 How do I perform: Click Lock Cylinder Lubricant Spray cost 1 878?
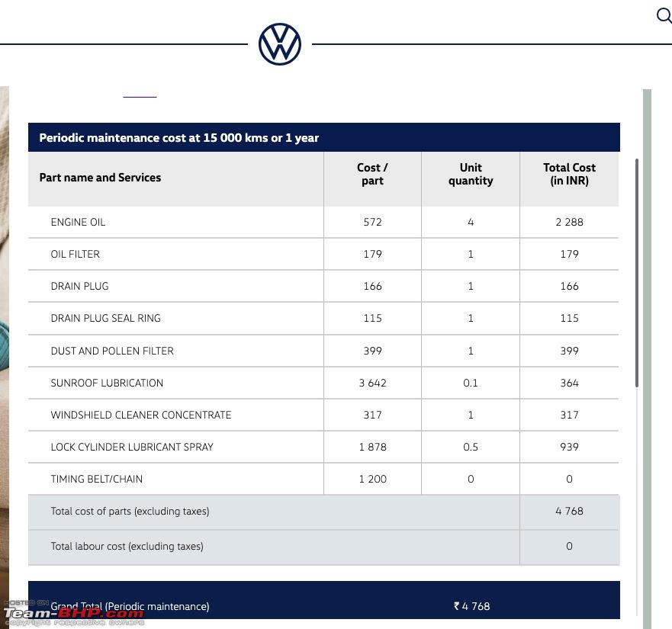372,447
